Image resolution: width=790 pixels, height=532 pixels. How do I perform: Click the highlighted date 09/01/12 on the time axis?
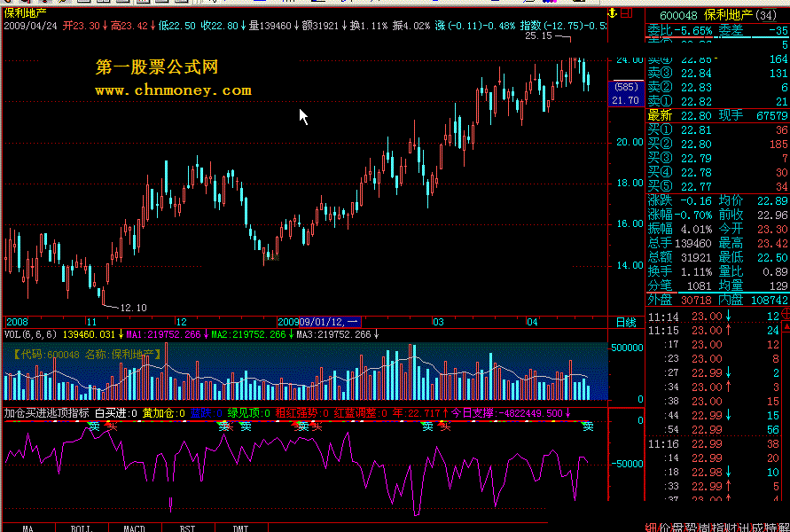tap(330, 322)
